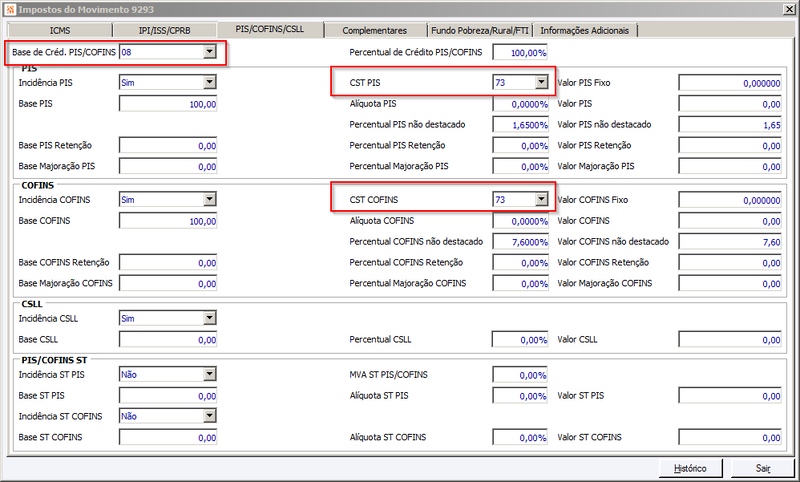
Task: Edit the Percentual de Crédito PIS/COFINS field
Action: [x=520, y=52]
